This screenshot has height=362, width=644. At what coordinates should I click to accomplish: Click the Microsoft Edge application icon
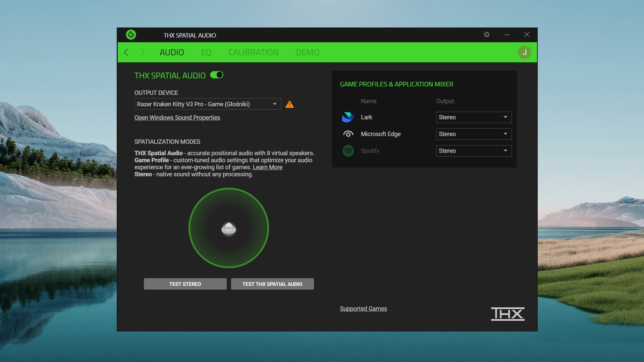click(348, 134)
